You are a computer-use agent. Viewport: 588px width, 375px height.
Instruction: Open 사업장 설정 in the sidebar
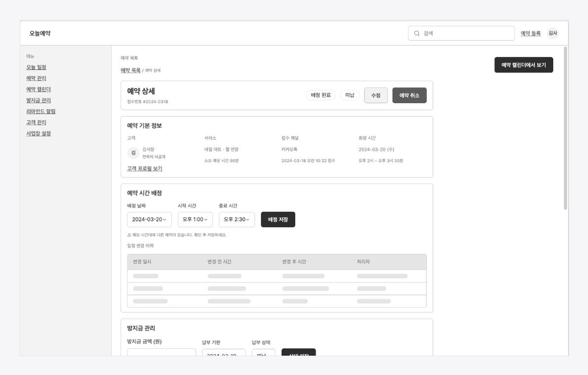point(38,133)
